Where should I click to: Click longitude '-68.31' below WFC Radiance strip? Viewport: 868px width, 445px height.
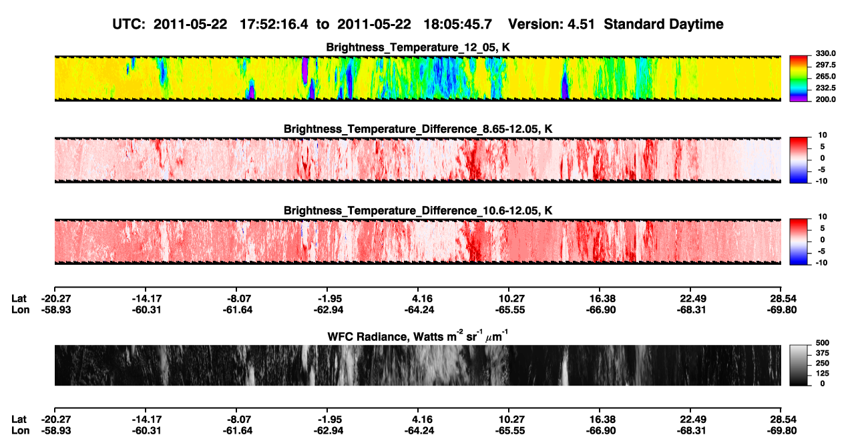692,430
